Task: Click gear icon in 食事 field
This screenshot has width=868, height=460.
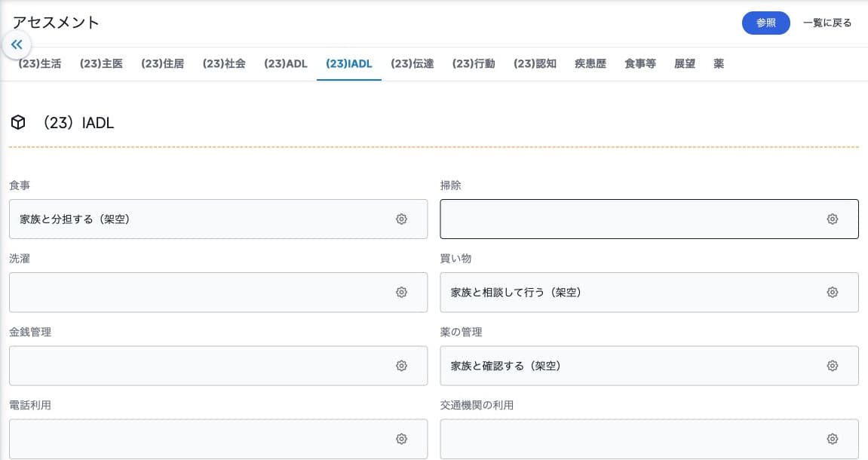Action: 401,219
